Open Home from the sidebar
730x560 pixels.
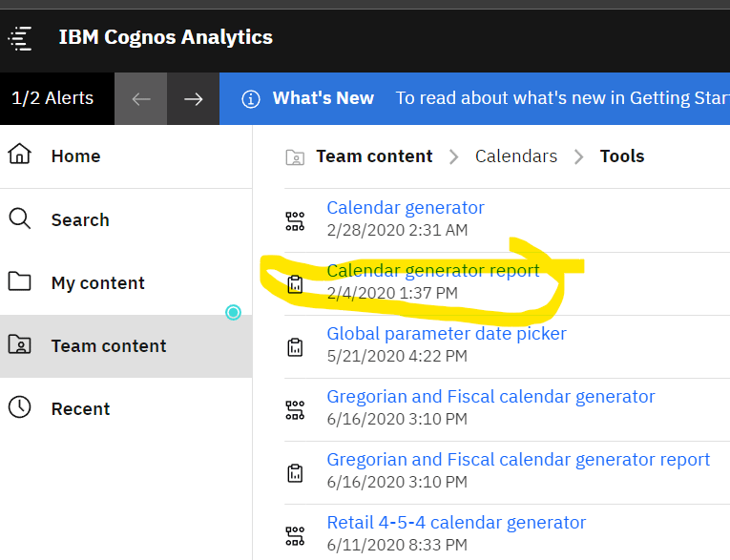coord(75,156)
